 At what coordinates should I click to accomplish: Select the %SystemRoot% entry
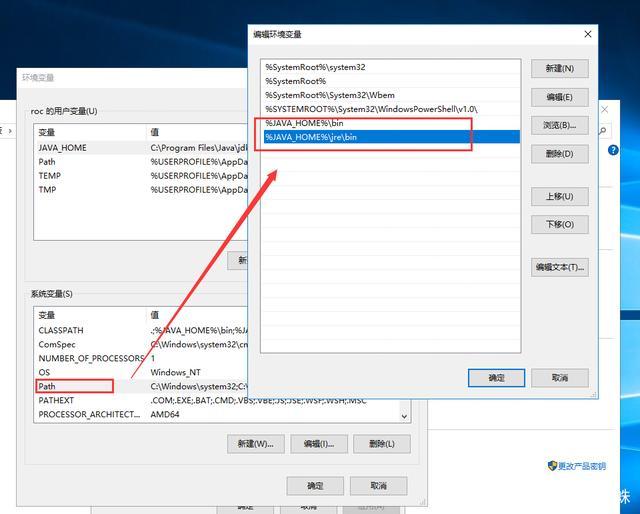(390, 81)
